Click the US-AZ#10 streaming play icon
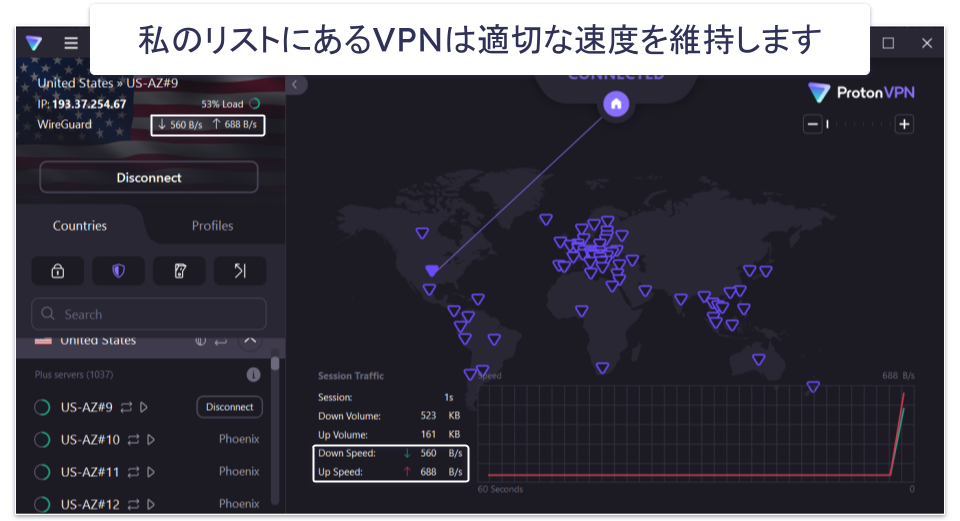960x521 pixels. (151, 440)
